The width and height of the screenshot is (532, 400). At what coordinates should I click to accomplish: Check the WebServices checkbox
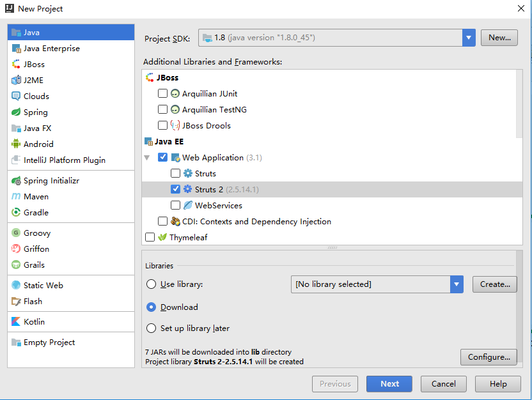[x=175, y=205]
